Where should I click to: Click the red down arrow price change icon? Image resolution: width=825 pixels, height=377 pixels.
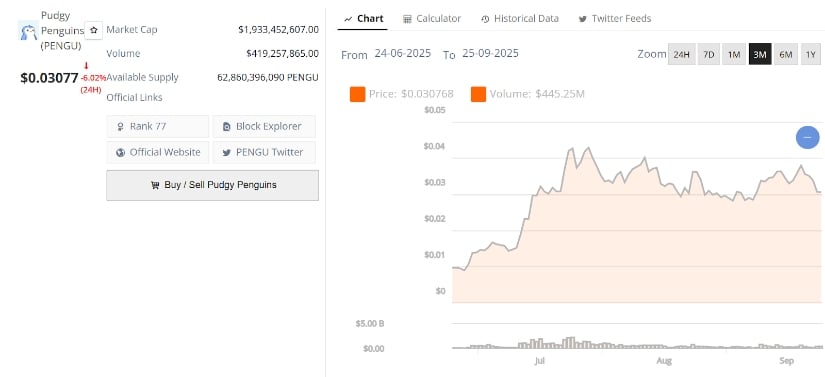86,66
